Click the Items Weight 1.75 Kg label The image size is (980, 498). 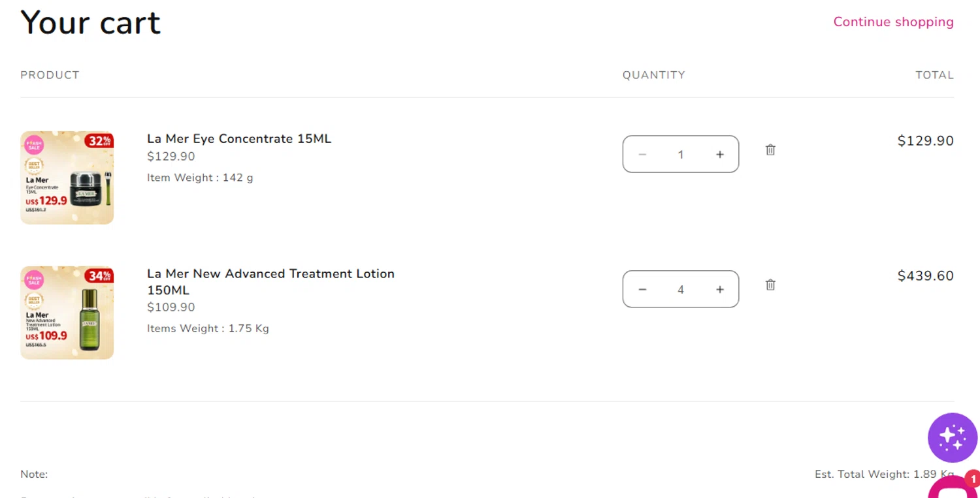coord(208,328)
